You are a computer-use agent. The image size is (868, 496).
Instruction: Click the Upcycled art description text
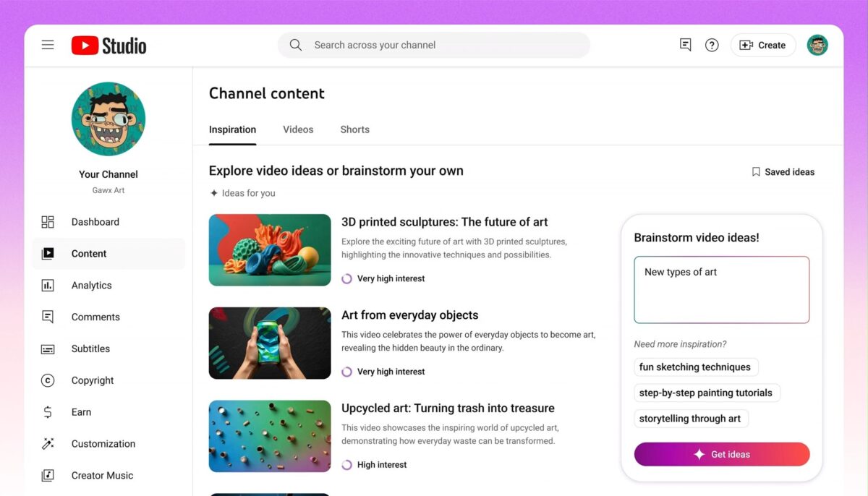point(450,435)
